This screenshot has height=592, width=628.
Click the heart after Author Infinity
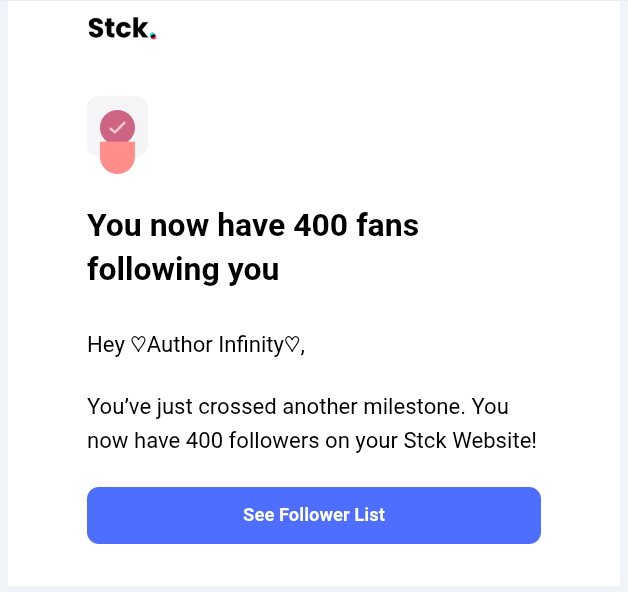point(292,345)
